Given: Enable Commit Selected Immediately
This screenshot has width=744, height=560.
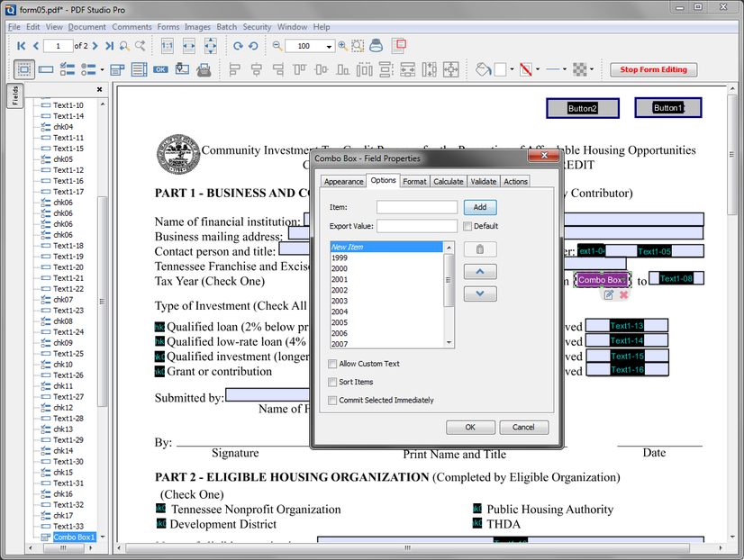Looking at the screenshot, I should (332, 401).
